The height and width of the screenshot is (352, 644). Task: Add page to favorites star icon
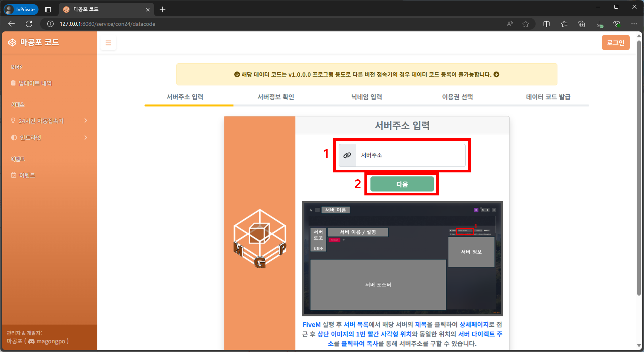[x=525, y=24]
